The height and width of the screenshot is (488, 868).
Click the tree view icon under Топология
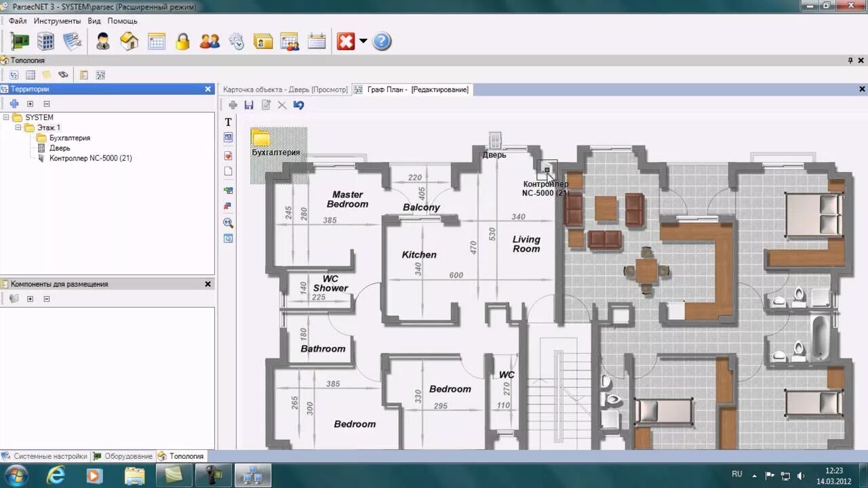14,75
